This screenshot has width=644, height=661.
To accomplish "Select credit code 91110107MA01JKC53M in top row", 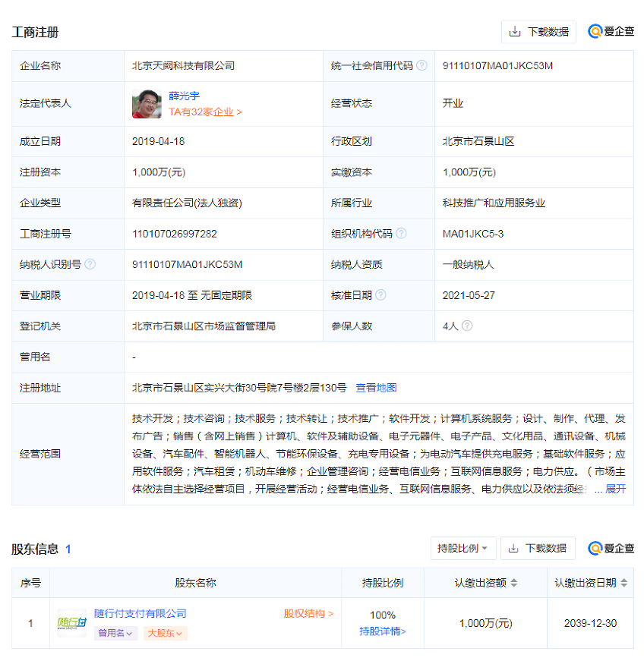I will [497, 65].
